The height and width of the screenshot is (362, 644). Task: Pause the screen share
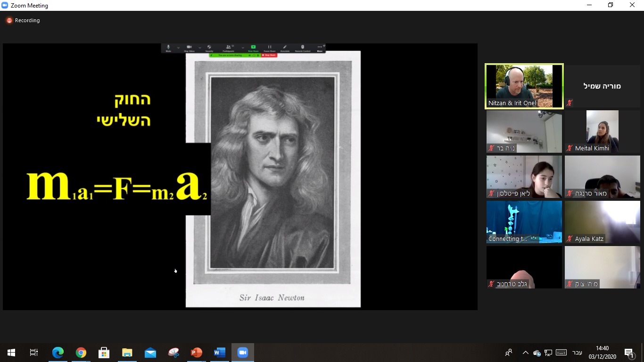(x=270, y=48)
